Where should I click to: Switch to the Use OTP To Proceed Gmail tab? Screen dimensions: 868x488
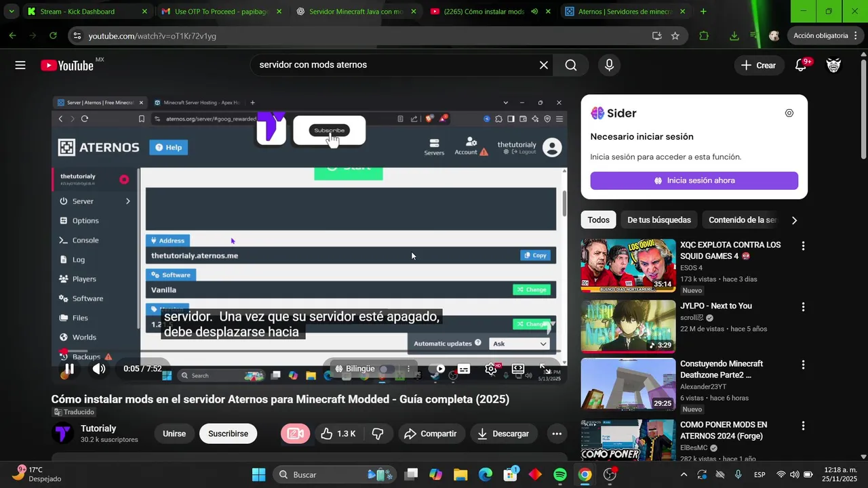tap(221, 12)
